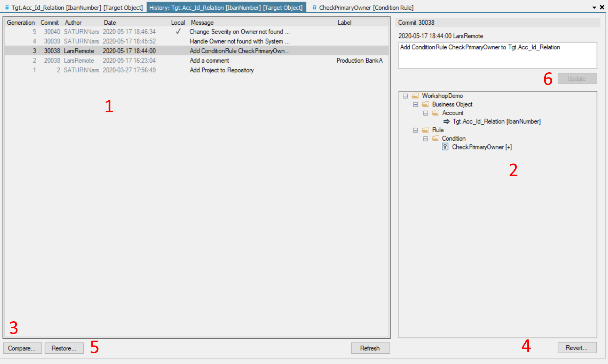Select the commit row labeled Add a comment
The width and height of the screenshot is (608, 364).
[x=209, y=60]
